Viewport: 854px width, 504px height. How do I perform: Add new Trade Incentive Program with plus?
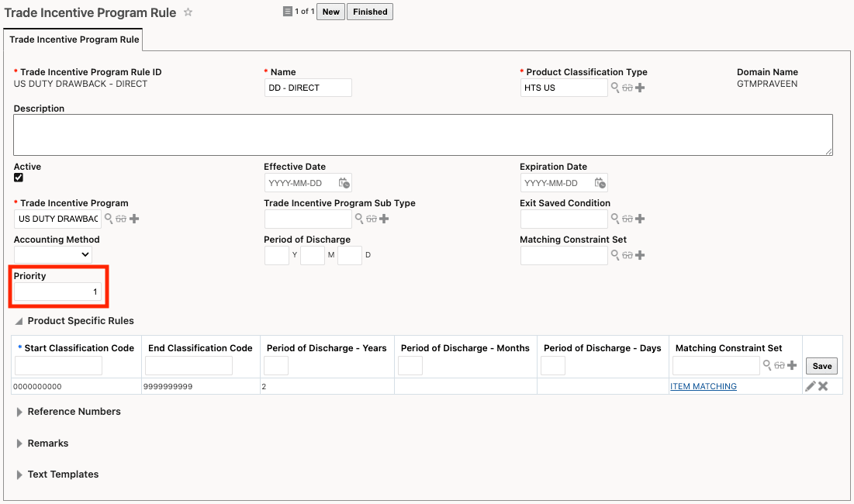pos(134,219)
